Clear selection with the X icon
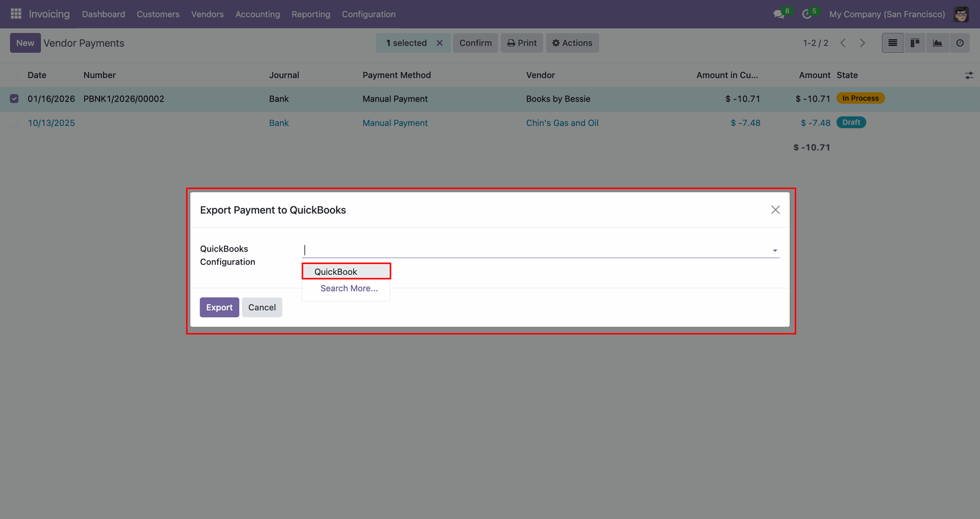This screenshot has height=519, width=980. [x=439, y=43]
